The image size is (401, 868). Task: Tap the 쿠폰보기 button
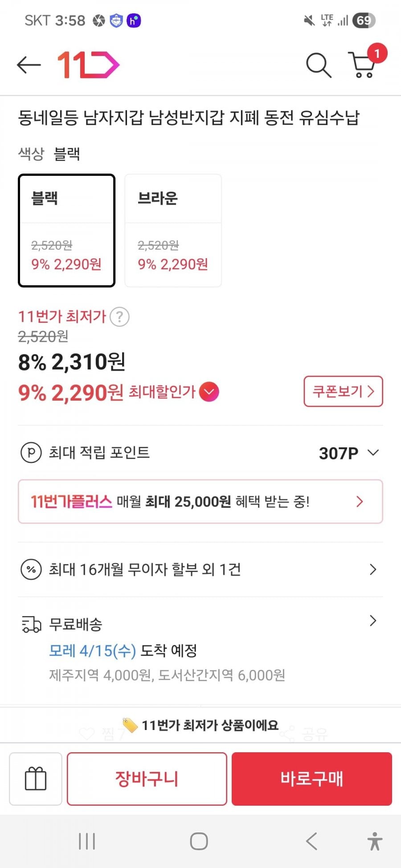click(x=343, y=392)
